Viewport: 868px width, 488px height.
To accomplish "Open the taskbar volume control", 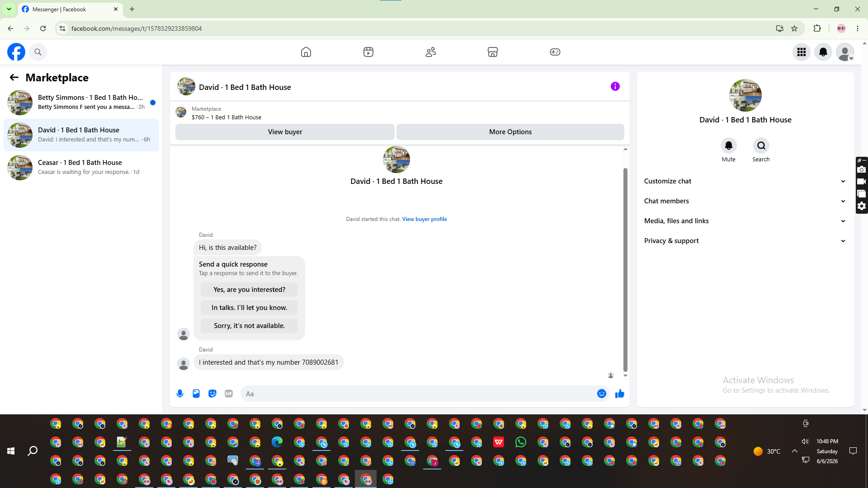I will pyautogui.click(x=805, y=441).
